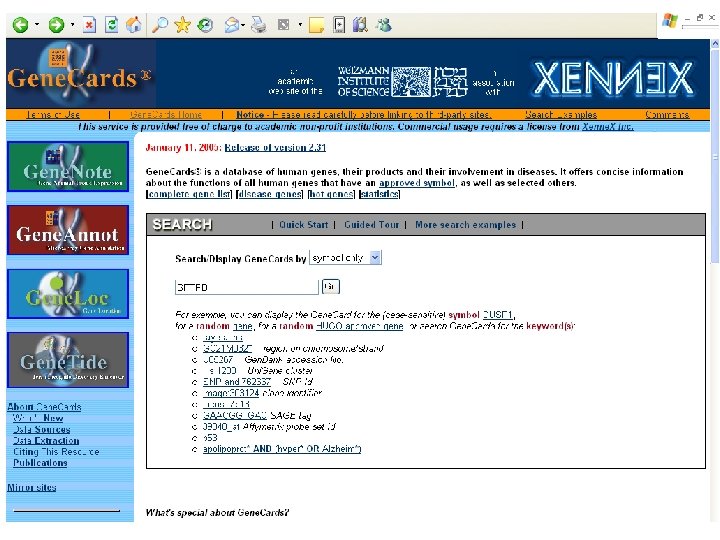This screenshot has width=720, height=540.
Task: Open the apolipoprot* AND hyper* example link
Action: tap(282, 449)
